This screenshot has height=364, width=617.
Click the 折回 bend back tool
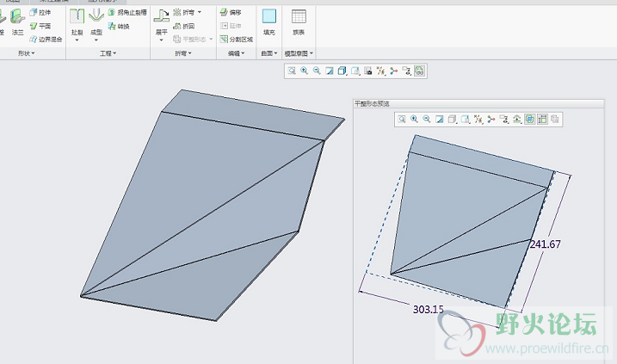(x=183, y=26)
